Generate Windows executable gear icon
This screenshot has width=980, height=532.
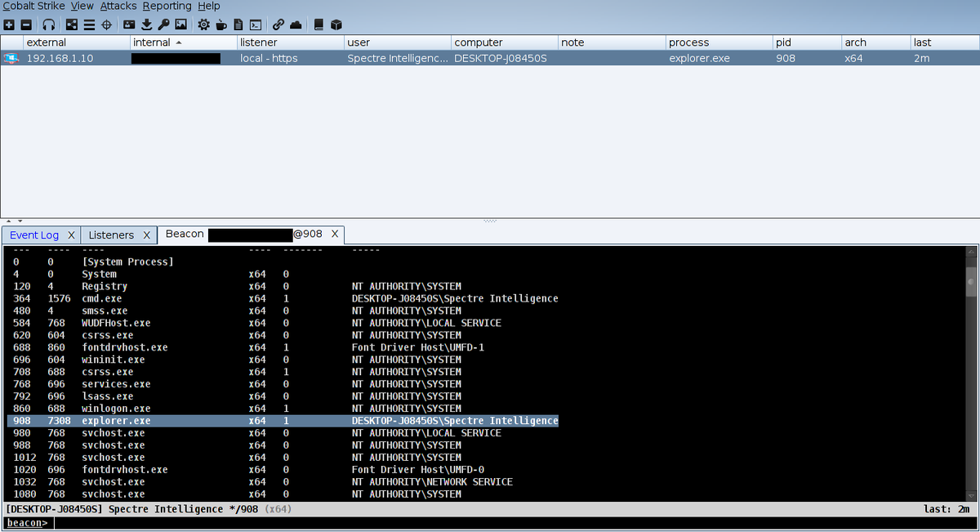coord(203,25)
